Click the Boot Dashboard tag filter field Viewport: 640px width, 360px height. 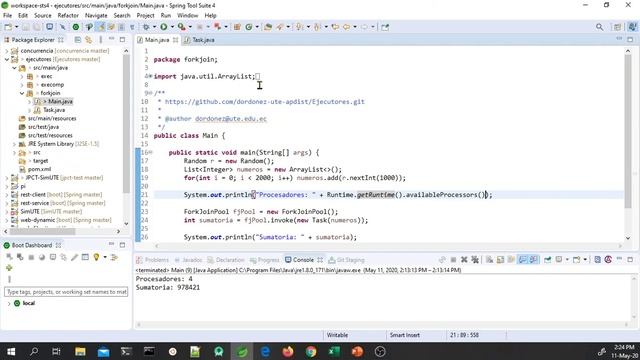66,292
